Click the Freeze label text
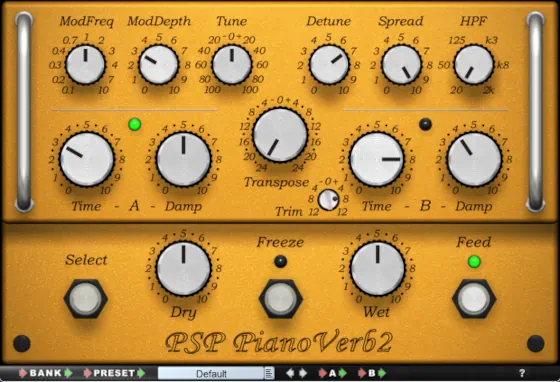This screenshot has width=560, height=382. pyautogui.click(x=280, y=242)
